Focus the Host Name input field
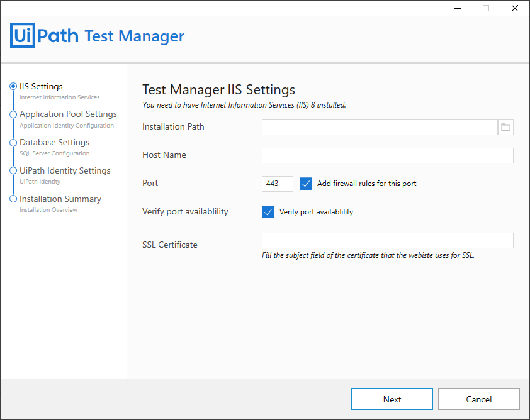Image resolution: width=530 pixels, height=420 pixels. click(388, 156)
